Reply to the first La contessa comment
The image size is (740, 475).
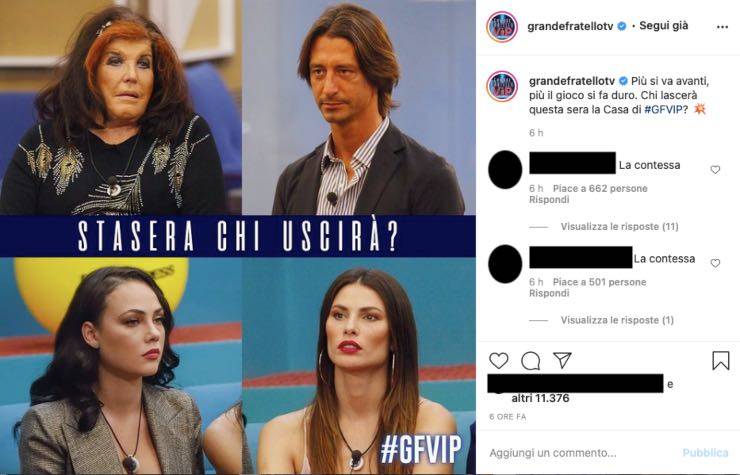549,200
